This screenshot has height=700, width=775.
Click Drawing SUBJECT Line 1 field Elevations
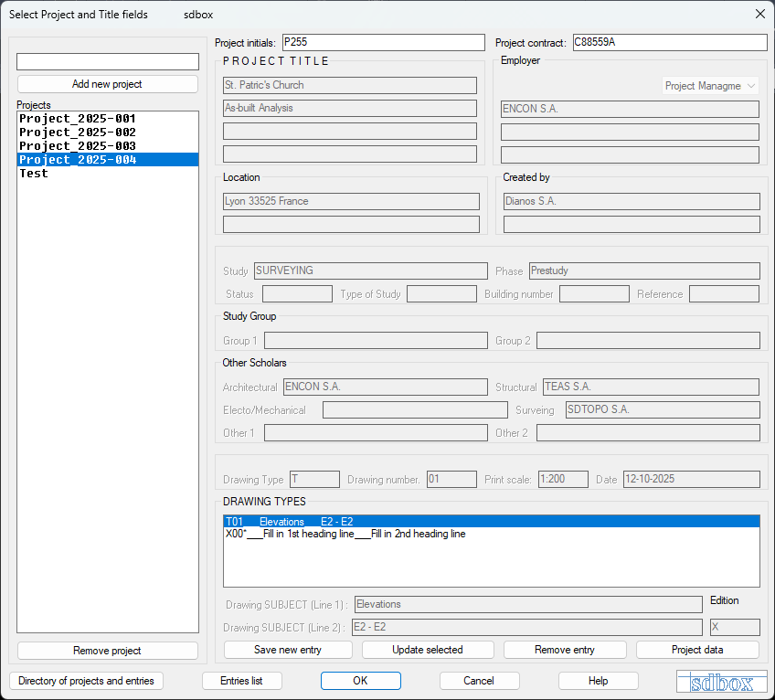pyautogui.click(x=528, y=605)
